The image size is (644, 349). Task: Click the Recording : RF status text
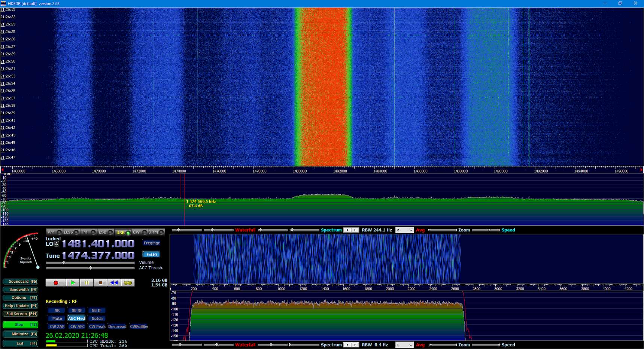pos(61,301)
